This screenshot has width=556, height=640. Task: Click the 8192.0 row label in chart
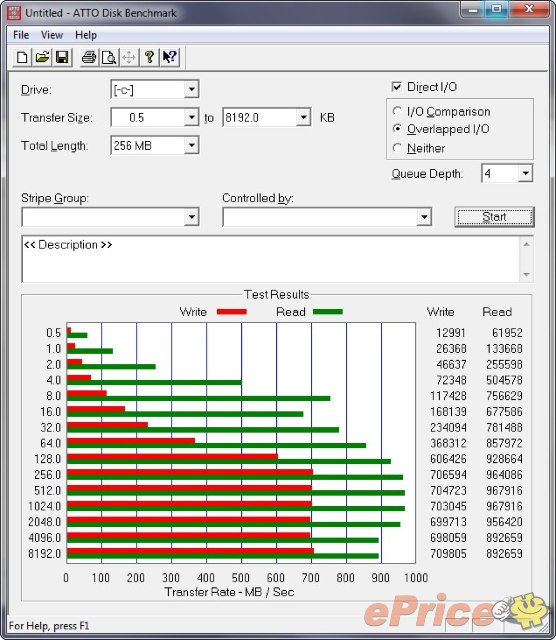44,553
